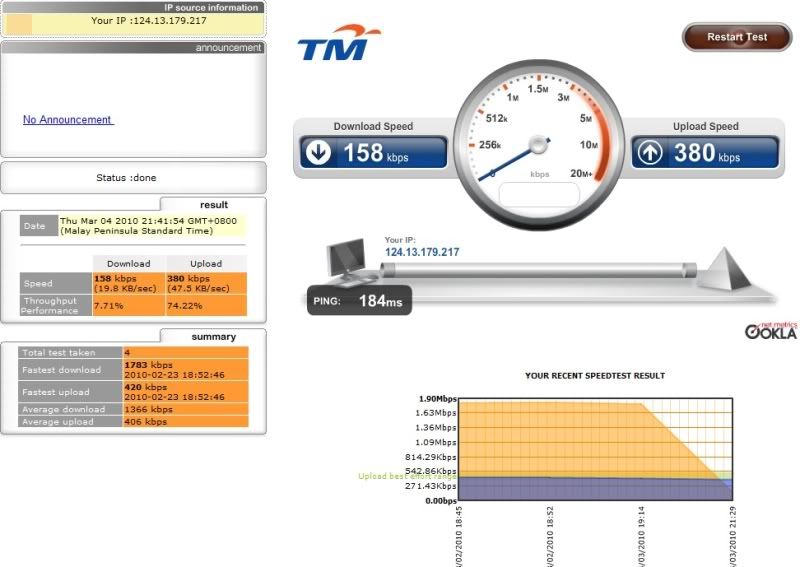Click the download arrow icon
The height and width of the screenshot is (567, 800).
pos(320,153)
